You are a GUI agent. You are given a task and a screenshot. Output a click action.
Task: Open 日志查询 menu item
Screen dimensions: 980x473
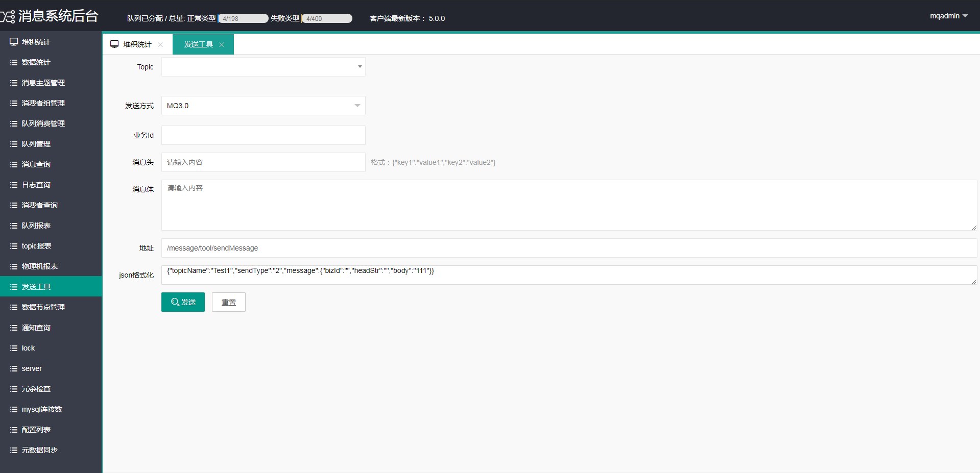[x=51, y=185]
